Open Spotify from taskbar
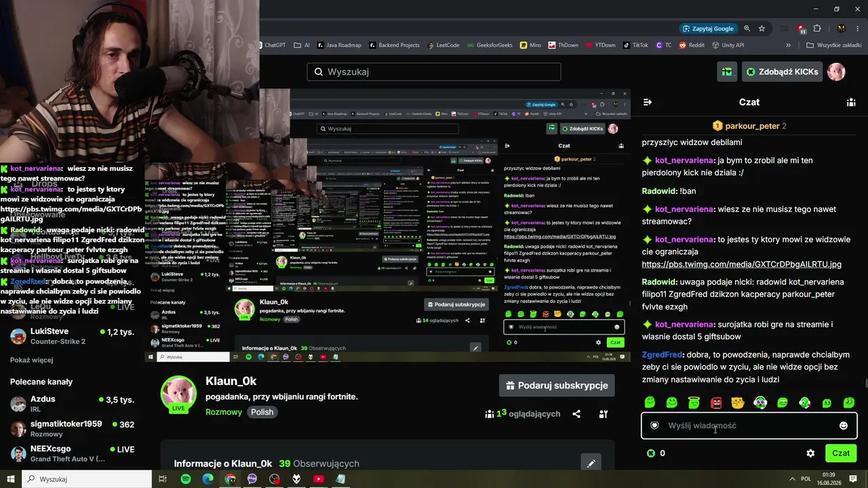 tap(186, 479)
